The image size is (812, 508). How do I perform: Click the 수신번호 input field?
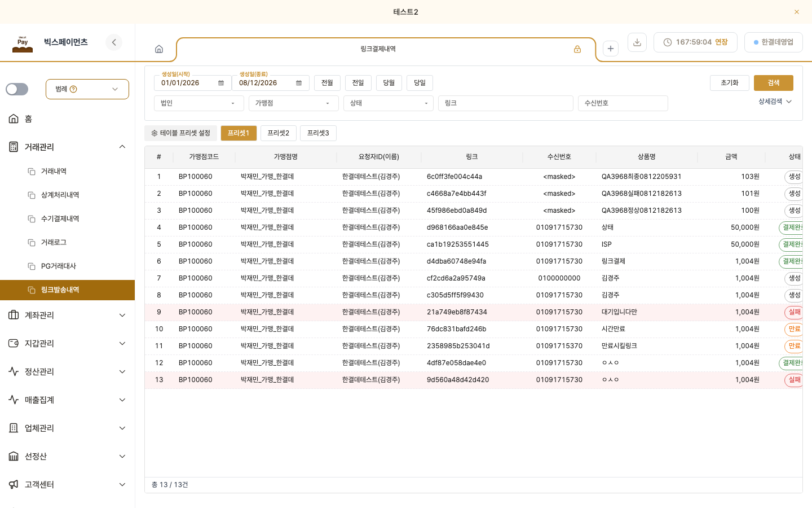pos(623,103)
